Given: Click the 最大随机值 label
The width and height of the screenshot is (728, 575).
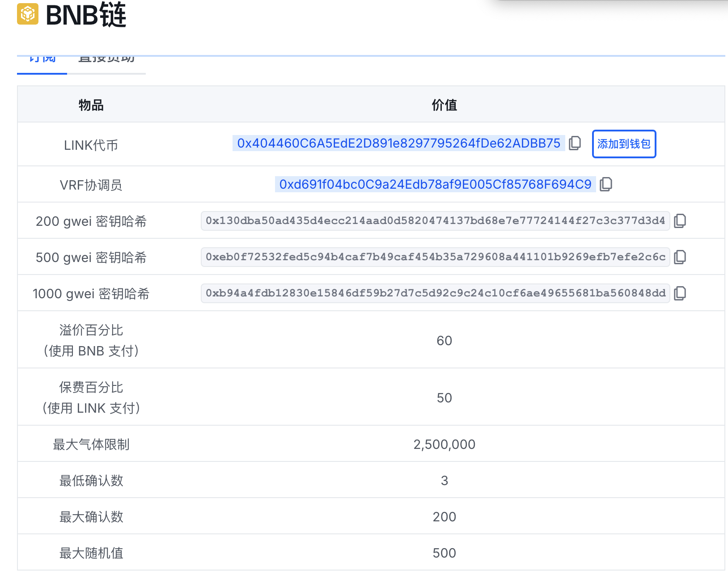Looking at the screenshot, I should [91, 553].
